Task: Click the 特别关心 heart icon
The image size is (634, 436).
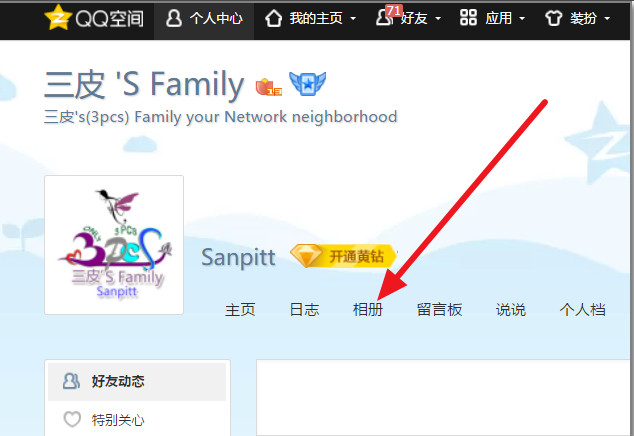Action: [72, 419]
